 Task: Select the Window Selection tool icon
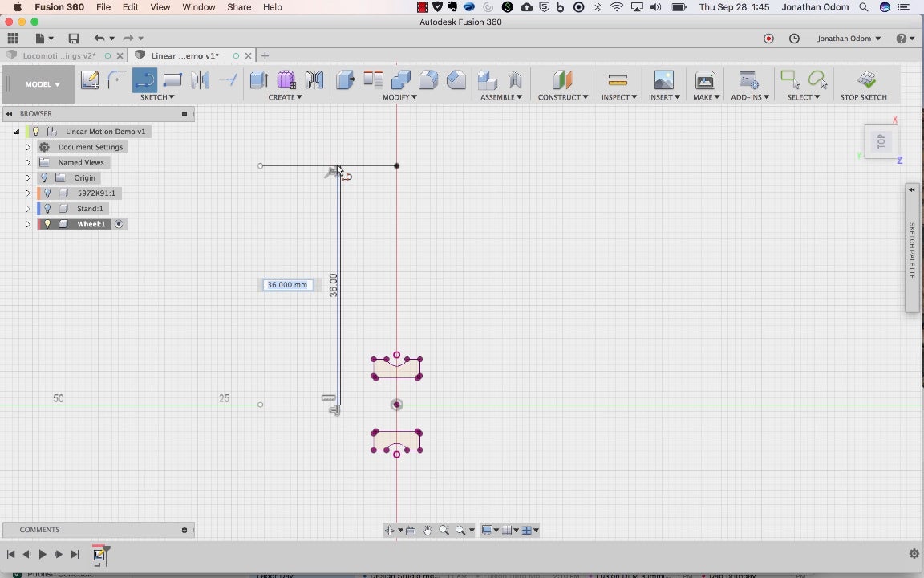(789, 79)
